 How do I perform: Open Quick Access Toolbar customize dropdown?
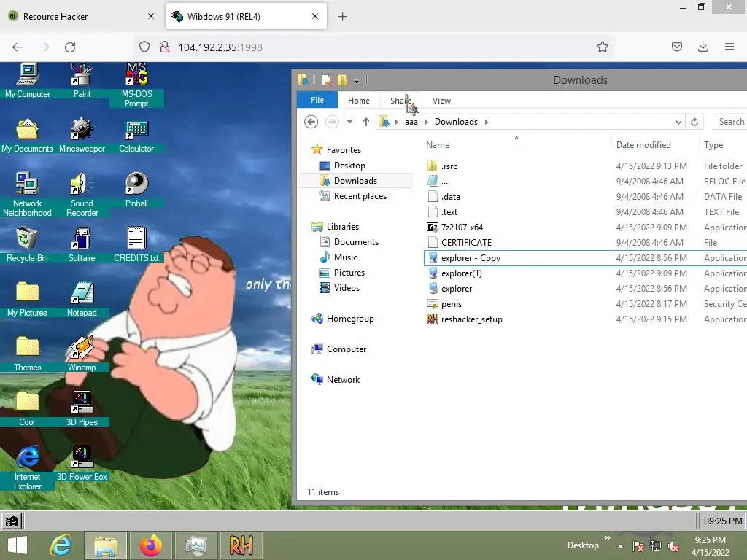pyautogui.click(x=356, y=80)
